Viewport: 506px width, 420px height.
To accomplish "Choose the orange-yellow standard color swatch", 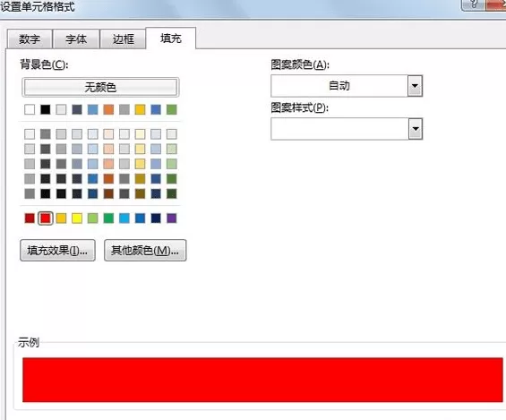I will click(x=61, y=219).
